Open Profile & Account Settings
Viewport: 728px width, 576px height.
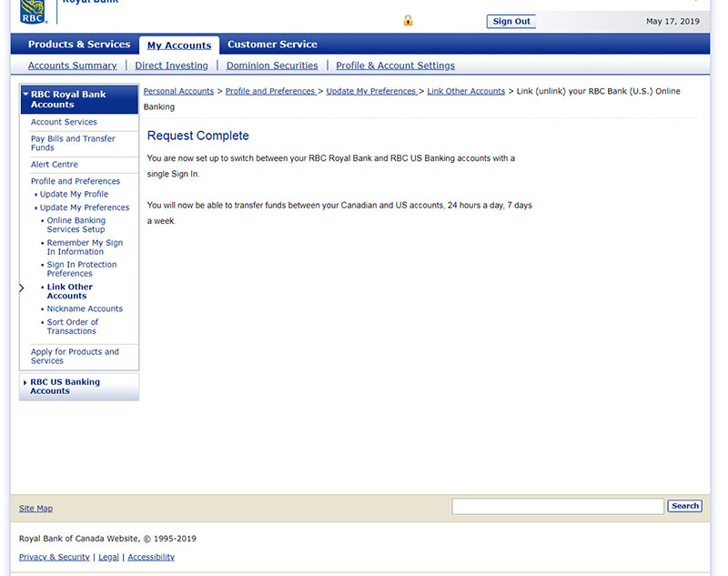click(x=395, y=66)
